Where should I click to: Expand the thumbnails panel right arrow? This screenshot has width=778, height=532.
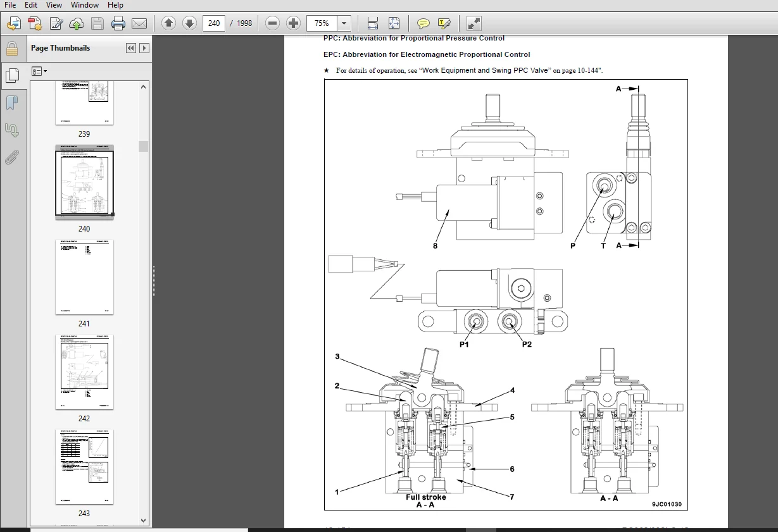pos(144,48)
